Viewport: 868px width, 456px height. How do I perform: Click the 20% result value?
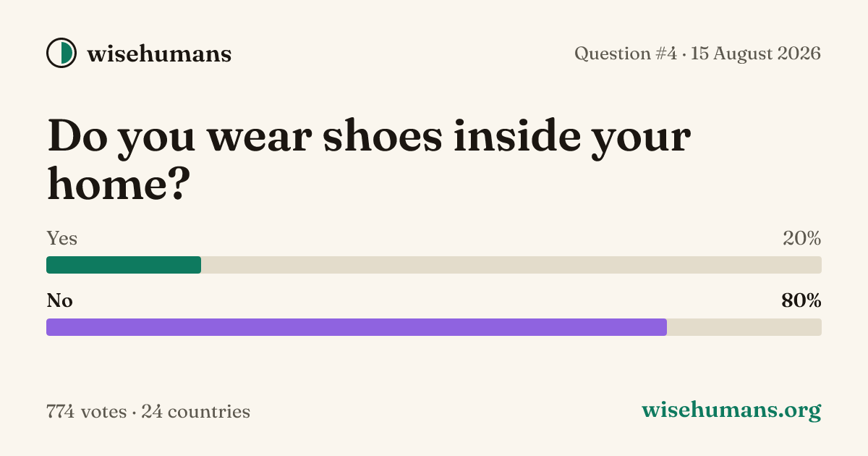[x=802, y=238]
